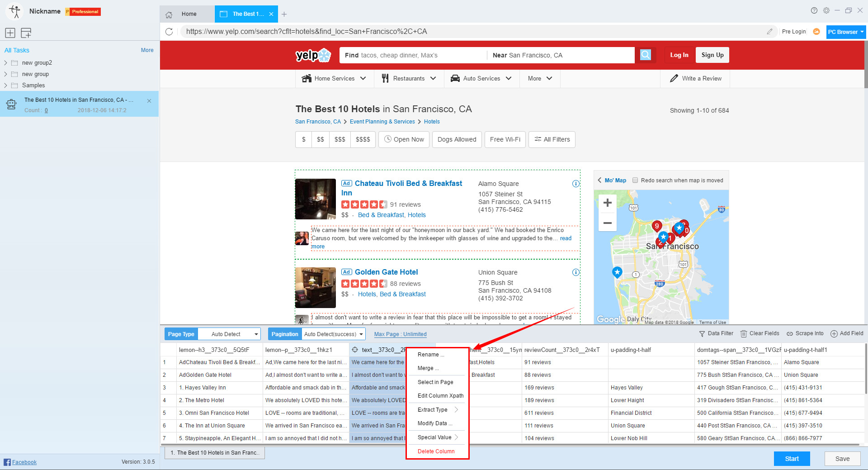
Task: Open Auto Services dropdown menu
Action: [481, 78]
